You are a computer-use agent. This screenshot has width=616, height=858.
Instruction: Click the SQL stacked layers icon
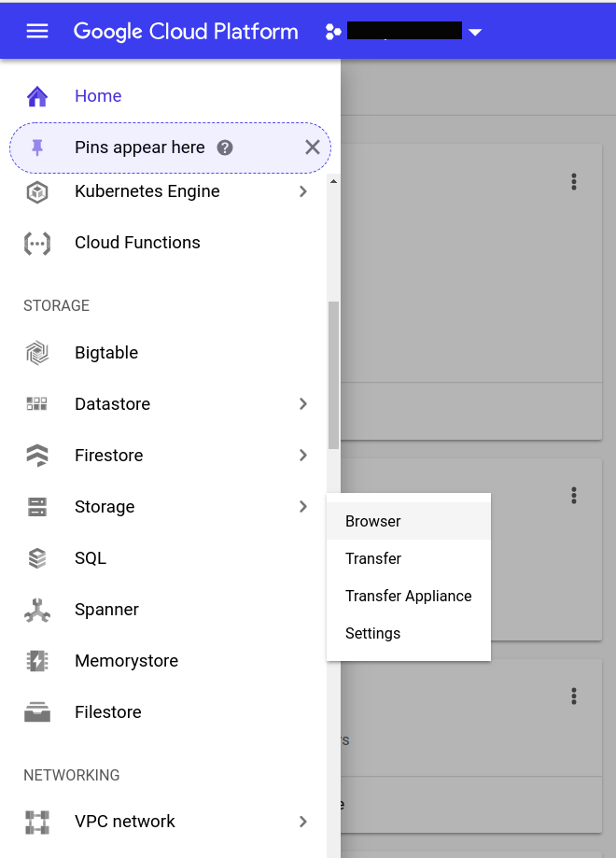(x=37, y=558)
